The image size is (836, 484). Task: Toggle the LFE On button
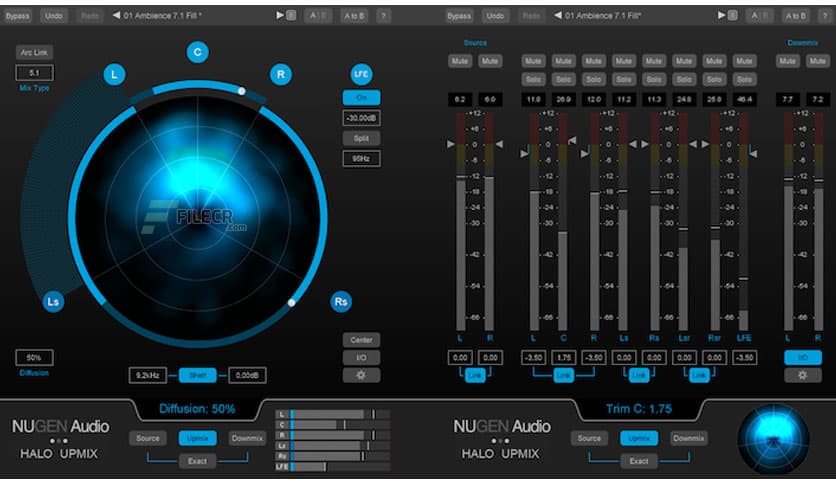pos(361,98)
